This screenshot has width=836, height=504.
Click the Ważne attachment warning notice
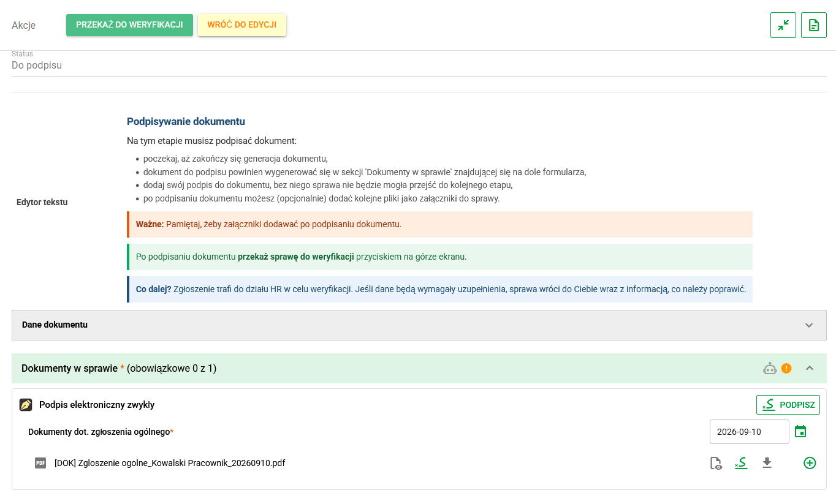(x=439, y=224)
